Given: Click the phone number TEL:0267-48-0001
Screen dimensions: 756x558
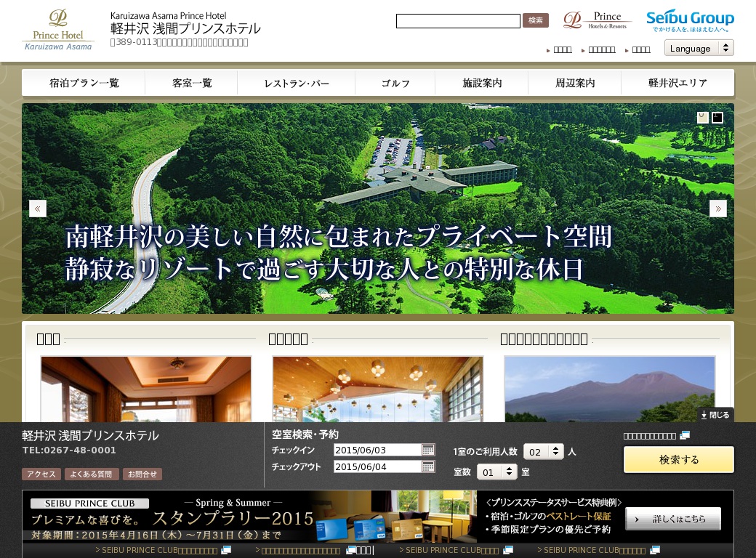Looking at the screenshot, I should pos(69,450).
